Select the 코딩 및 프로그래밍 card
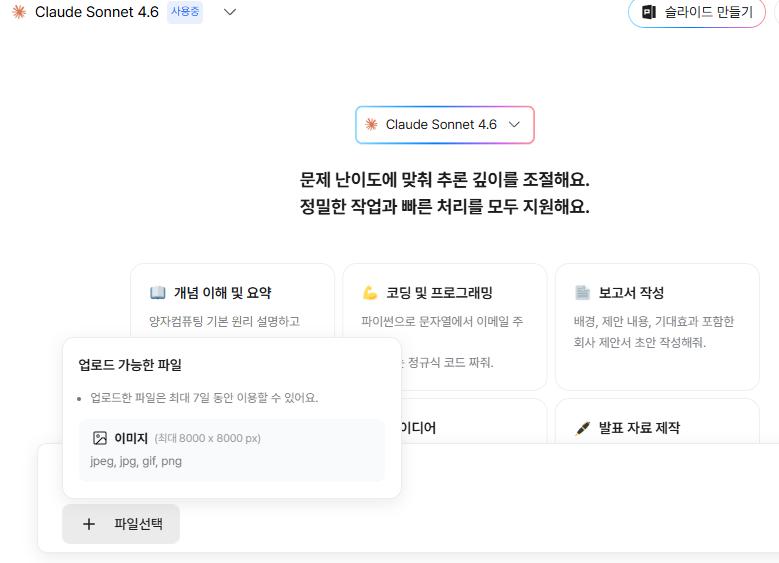The height and width of the screenshot is (563, 779). click(445, 327)
